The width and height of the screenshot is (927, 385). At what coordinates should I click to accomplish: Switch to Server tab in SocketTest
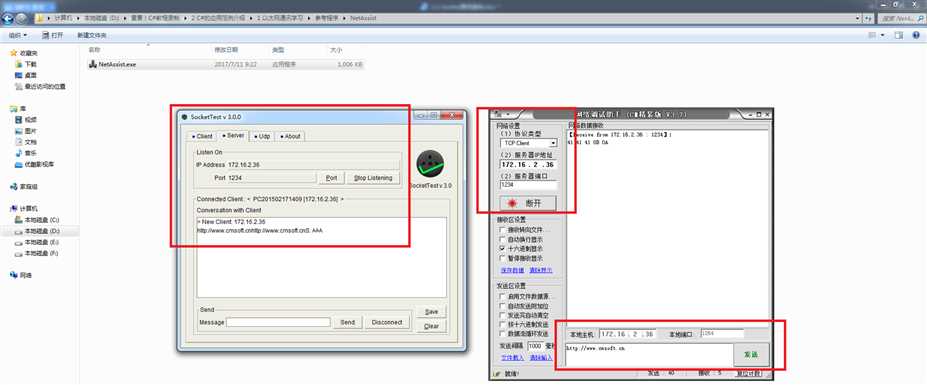click(233, 136)
